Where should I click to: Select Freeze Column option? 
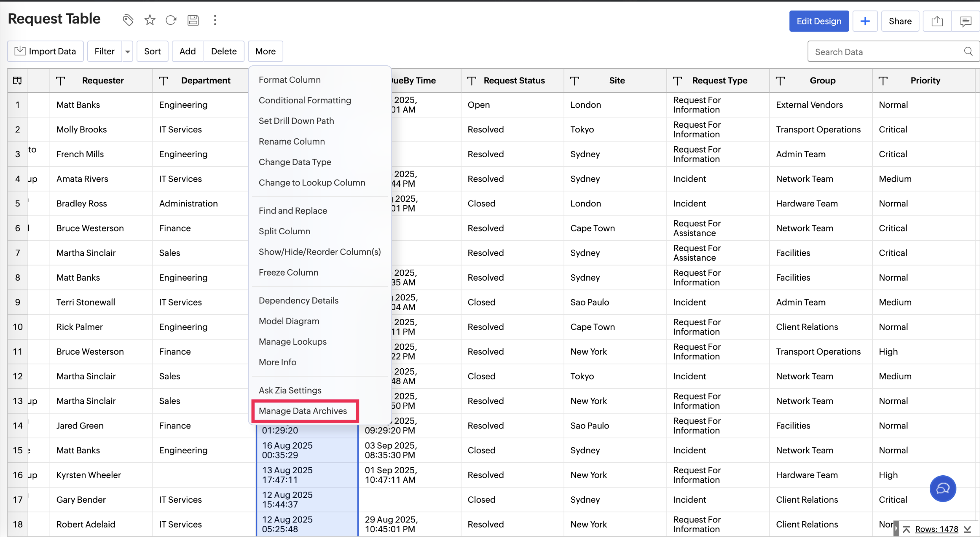tap(288, 272)
